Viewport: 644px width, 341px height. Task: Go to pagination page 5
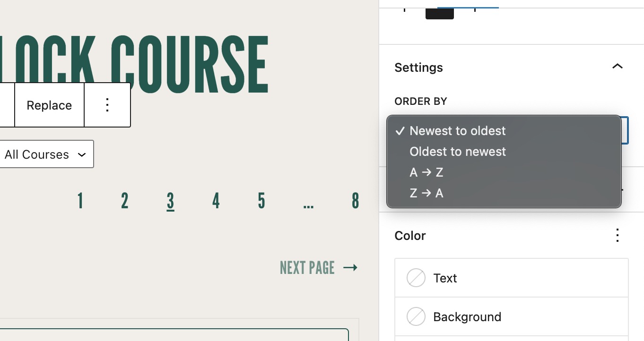(261, 201)
